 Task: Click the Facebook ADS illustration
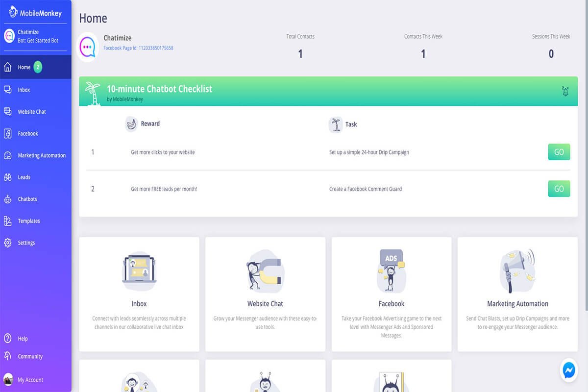tap(391, 271)
